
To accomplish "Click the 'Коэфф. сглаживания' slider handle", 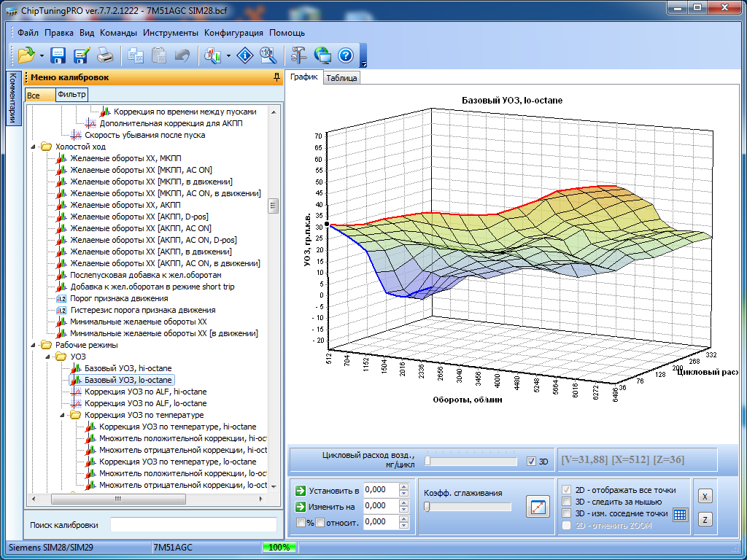I will (427, 507).
